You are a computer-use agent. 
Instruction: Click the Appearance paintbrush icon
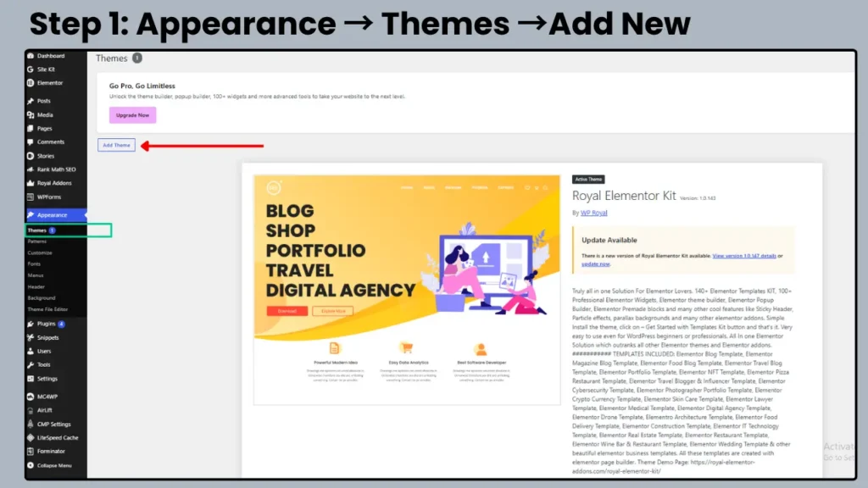point(31,214)
